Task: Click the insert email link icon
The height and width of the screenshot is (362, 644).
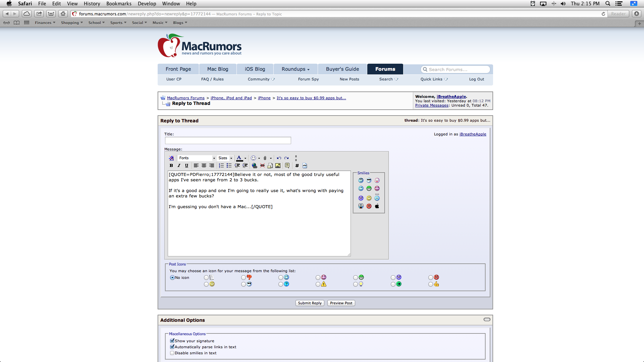Action: [270, 166]
